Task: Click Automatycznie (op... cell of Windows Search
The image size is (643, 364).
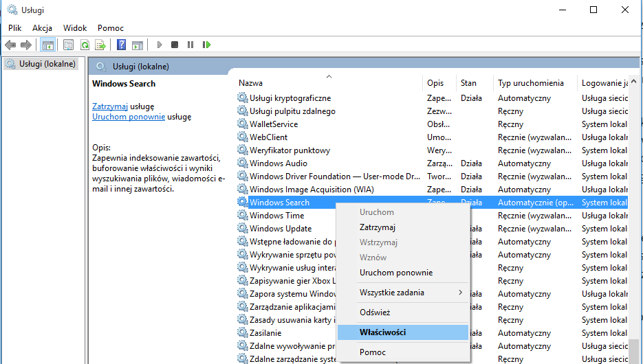Action: pos(536,203)
